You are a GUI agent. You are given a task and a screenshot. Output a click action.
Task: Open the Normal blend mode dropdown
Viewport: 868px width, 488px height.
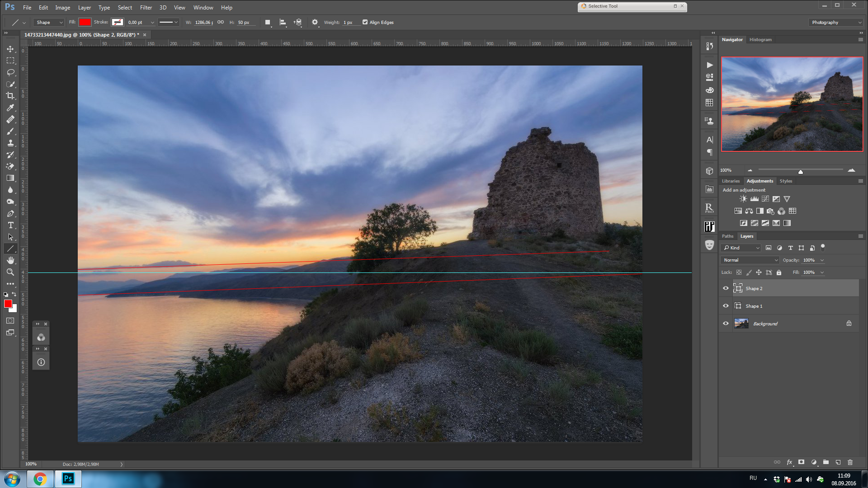(x=750, y=260)
